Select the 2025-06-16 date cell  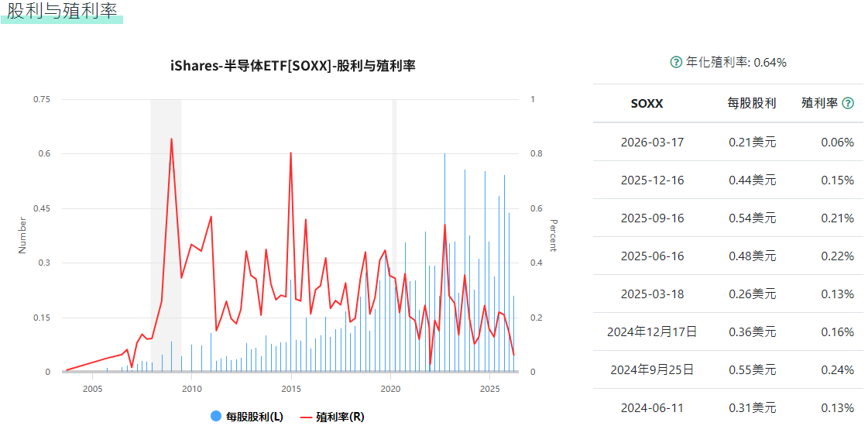click(652, 256)
